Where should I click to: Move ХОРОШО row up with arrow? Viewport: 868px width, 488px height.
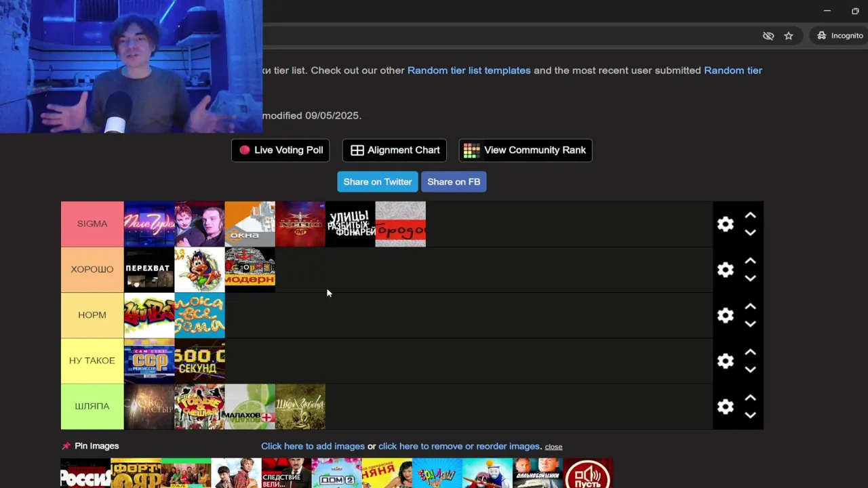(x=750, y=261)
